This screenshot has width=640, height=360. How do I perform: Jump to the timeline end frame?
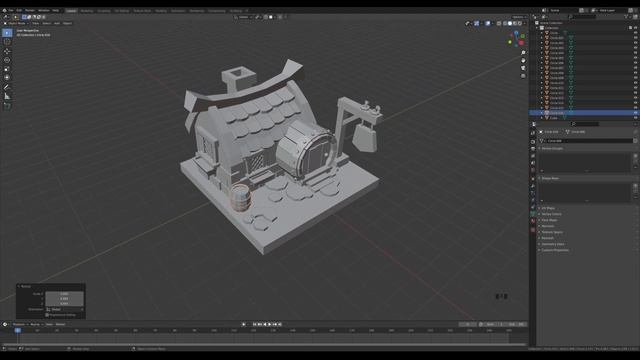point(280,324)
